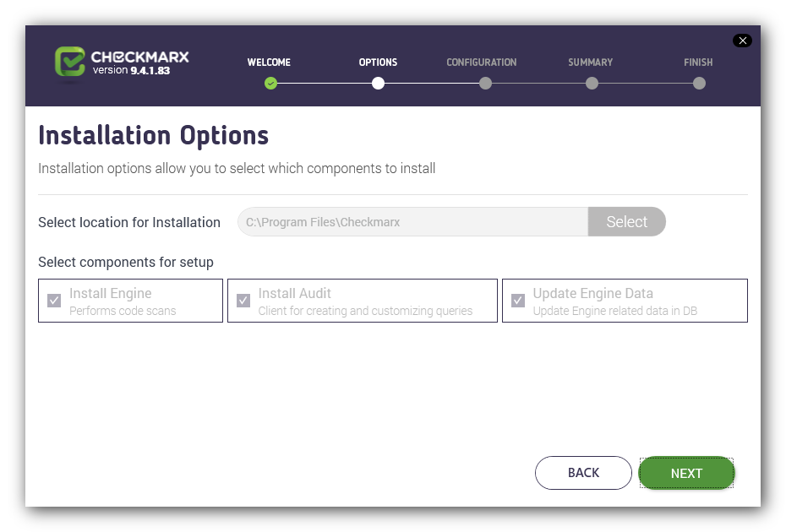786x532 pixels.
Task: Click the green Welcome step checkmark
Action: click(x=270, y=83)
